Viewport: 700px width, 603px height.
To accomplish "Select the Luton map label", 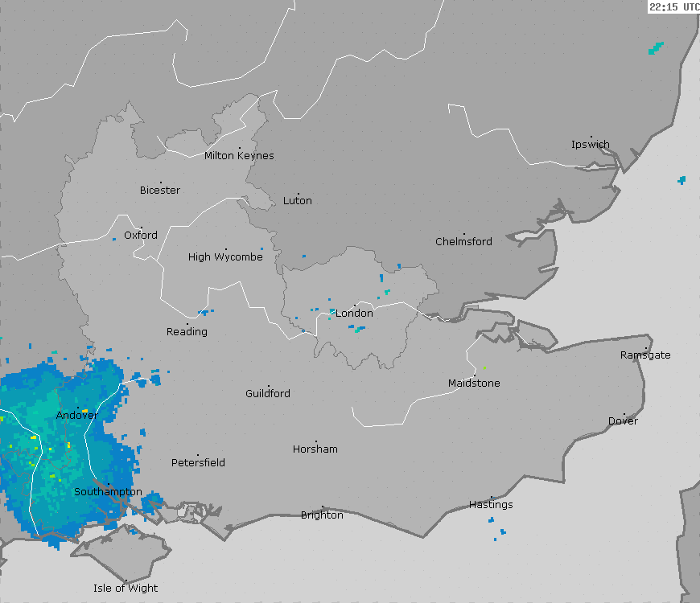I will 298,200.
